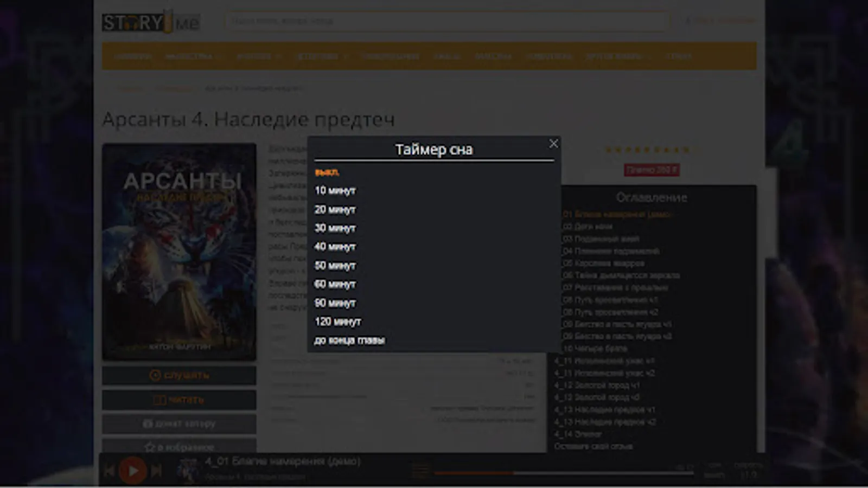Open chapter 06 Тайна дымящегося зеркала

(x=621, y=275)
